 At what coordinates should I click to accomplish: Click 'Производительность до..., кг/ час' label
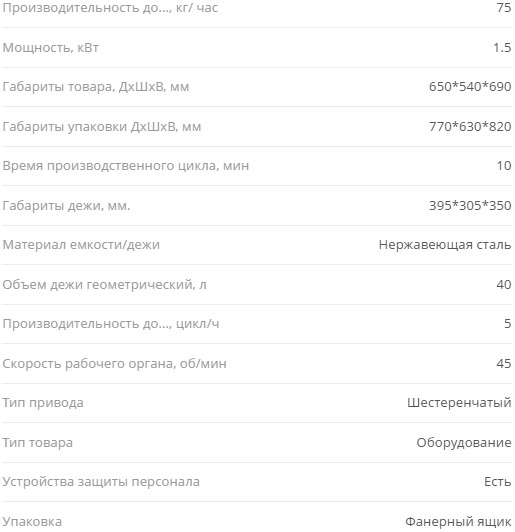(x=110, y=8)
